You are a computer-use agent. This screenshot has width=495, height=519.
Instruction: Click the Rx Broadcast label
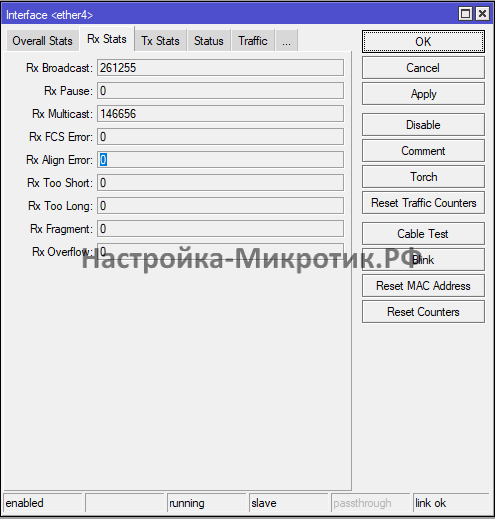point(59,68)
